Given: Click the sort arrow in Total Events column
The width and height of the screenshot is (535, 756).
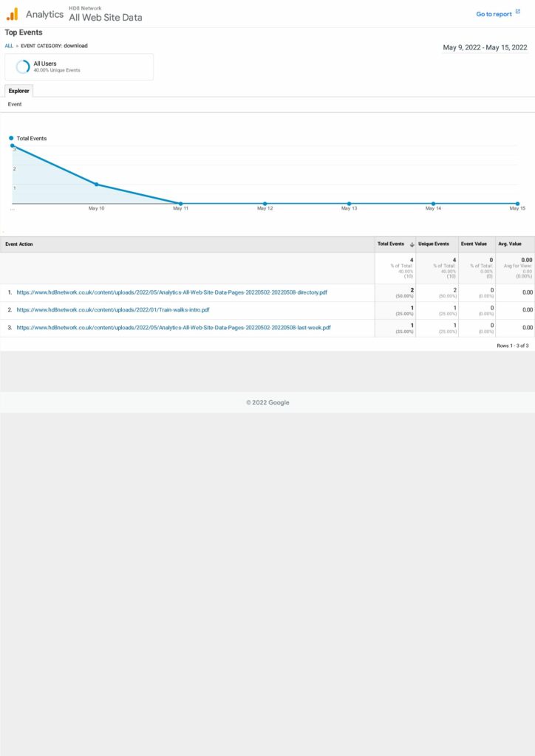Looking at the screenshot, I should (x=412, y=244).
